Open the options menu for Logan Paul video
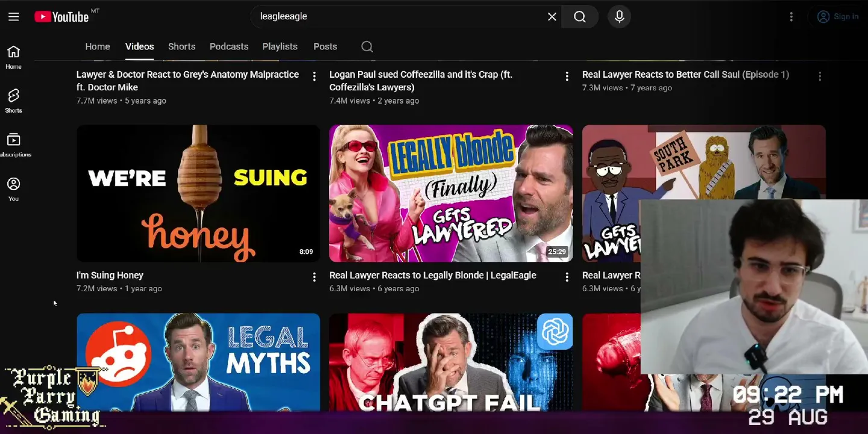The height and width of the screenshot is (434, 868). pos(567,77)
